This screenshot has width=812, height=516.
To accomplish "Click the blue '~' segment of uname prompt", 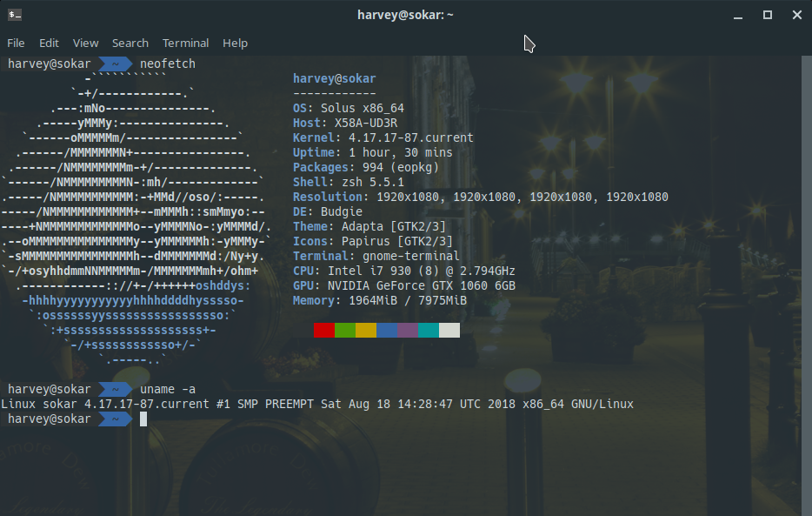I will 115,389.
